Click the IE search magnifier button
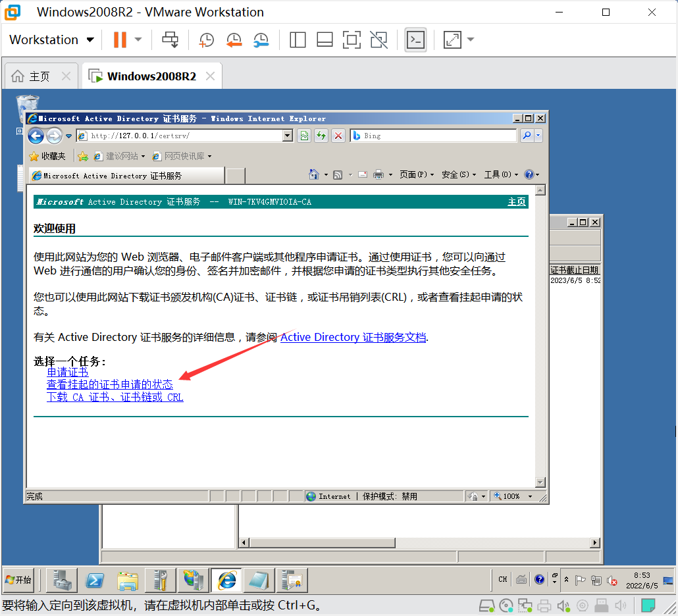Viewport: 678px width, 616px height. [x=527, y=136]
